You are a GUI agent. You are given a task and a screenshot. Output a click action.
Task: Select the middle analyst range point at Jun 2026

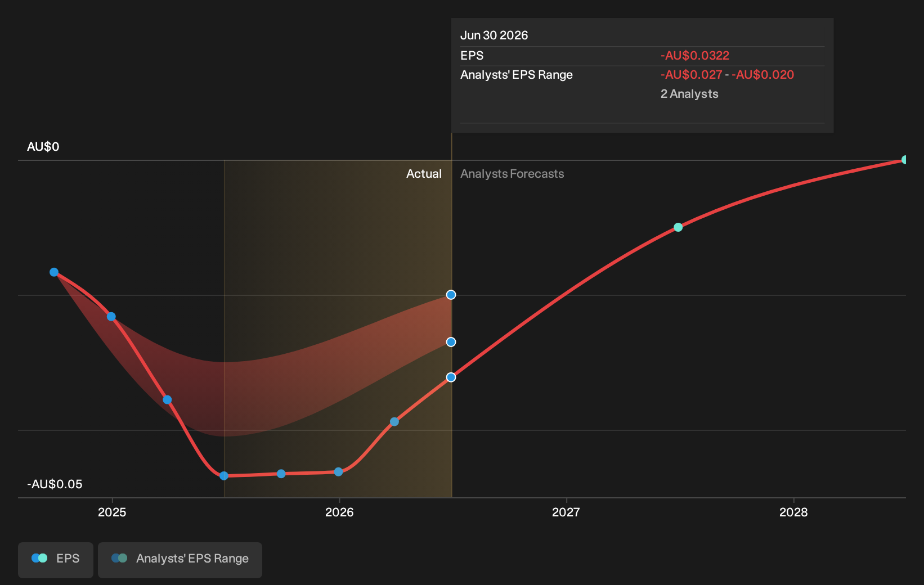click(451, 342)
